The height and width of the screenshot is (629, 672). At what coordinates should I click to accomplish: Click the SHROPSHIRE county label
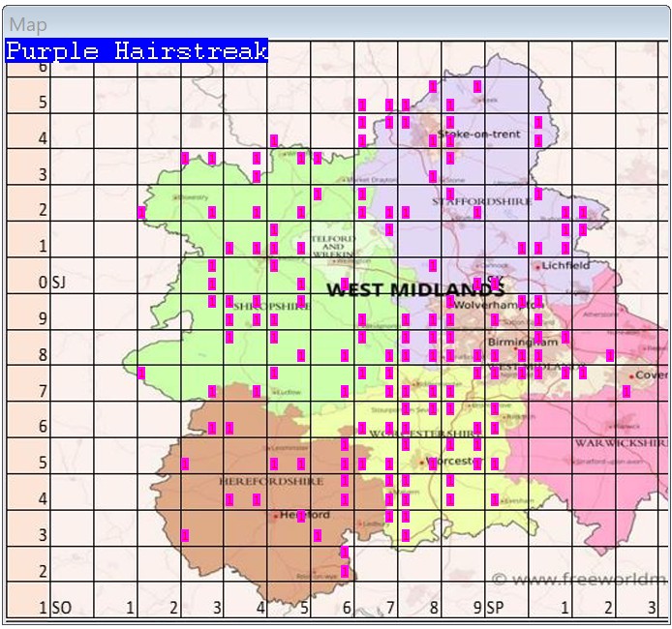click(x=269, y=306)
